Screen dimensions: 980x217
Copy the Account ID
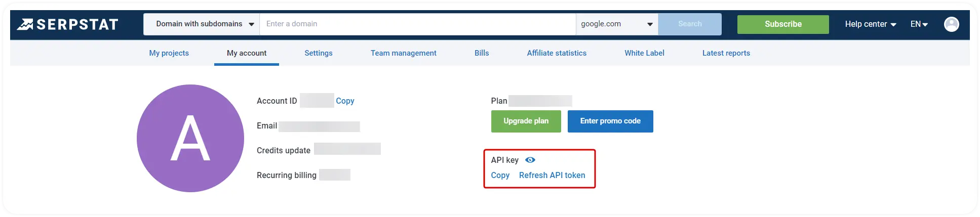345,101
